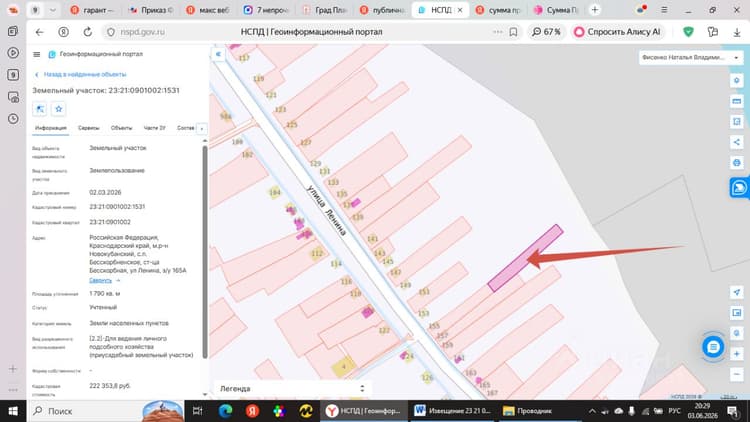Click the Свернуть link under address
750x422 pixels.
pos(100,280)
